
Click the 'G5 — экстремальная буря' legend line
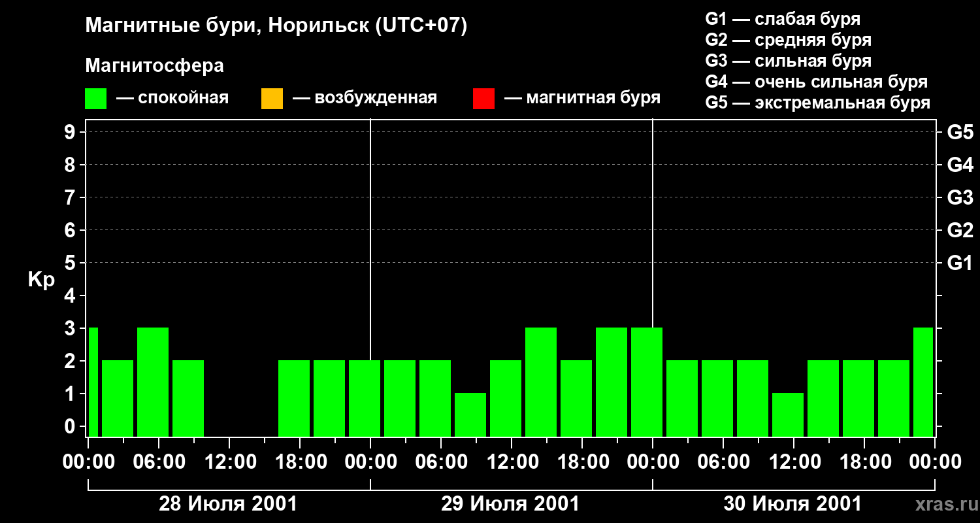(x=818, y=103)
